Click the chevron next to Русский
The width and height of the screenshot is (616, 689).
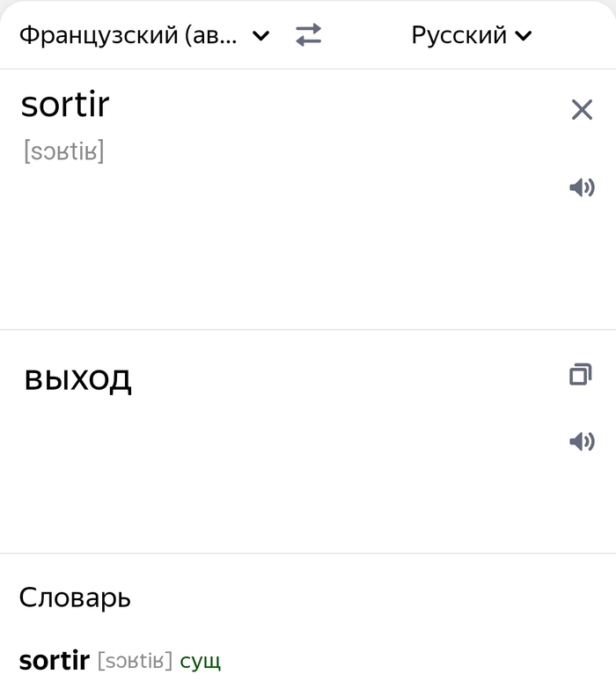point(524,36)
